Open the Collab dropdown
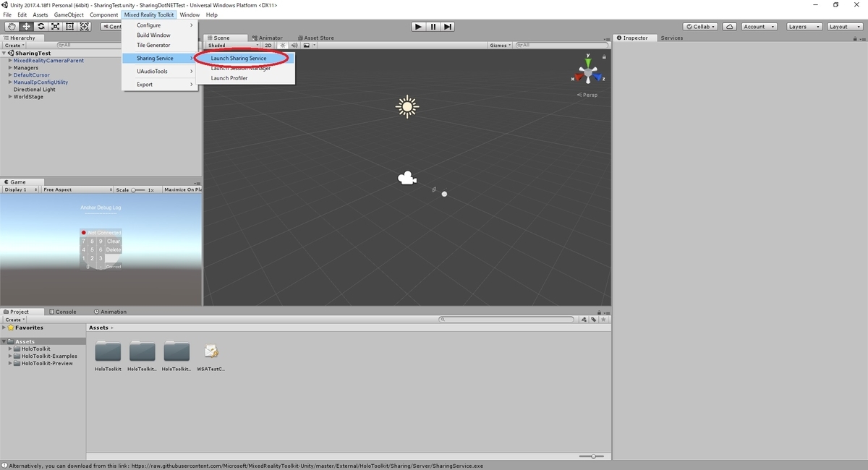Image resolution: width=868 pixels, height=470 pixels. click(700, 27)
